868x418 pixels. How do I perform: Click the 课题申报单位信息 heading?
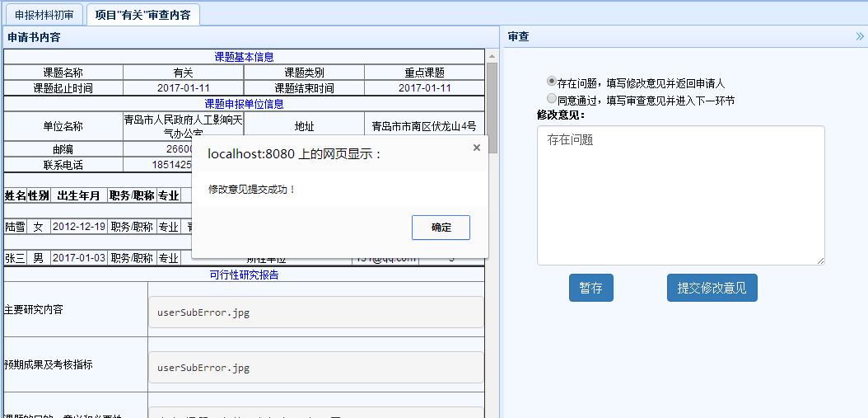point(244,104)
